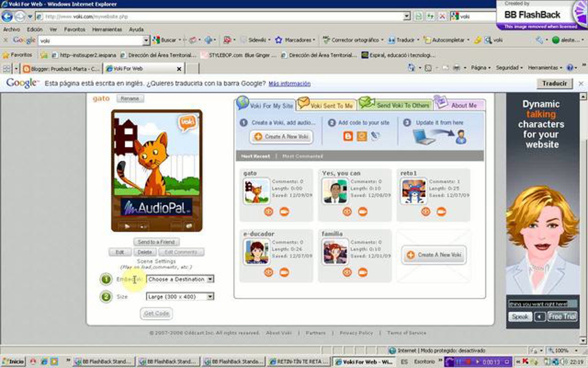Screen dimensions: 588x368
Task: Click Create A New Voki under step 1
Action: coord(281,136)
